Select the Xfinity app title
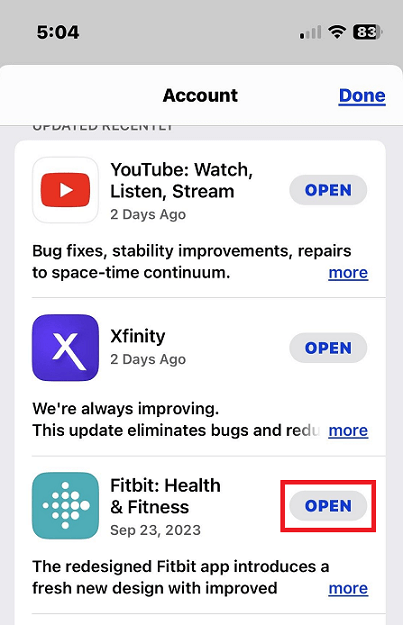This screenshot has height=625, width=403. coord(138,336)
